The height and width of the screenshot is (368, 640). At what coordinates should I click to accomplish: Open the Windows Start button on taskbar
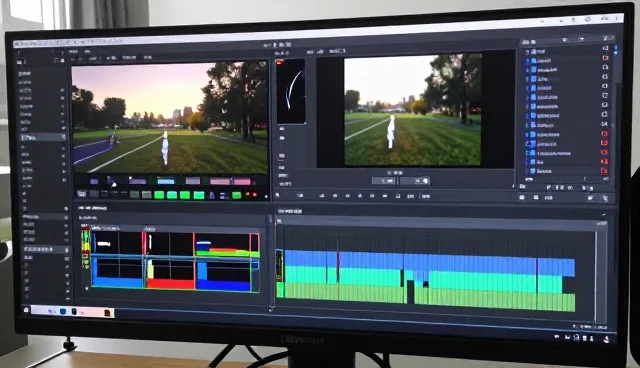click(x=26, y=310)
